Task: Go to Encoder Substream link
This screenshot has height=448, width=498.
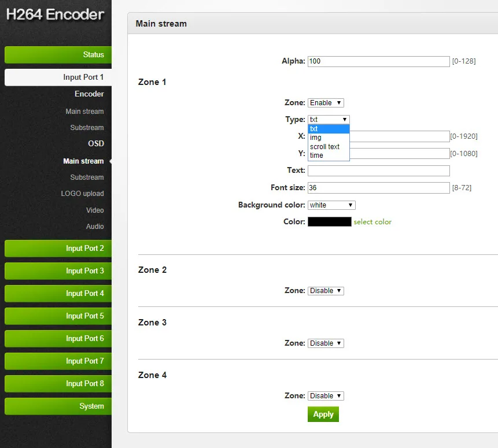Action: coord(87,128)
